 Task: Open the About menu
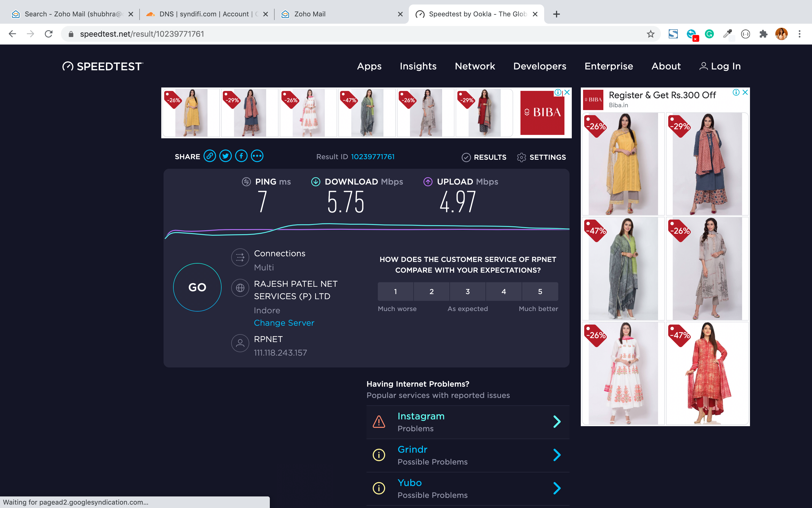(666, 67)
